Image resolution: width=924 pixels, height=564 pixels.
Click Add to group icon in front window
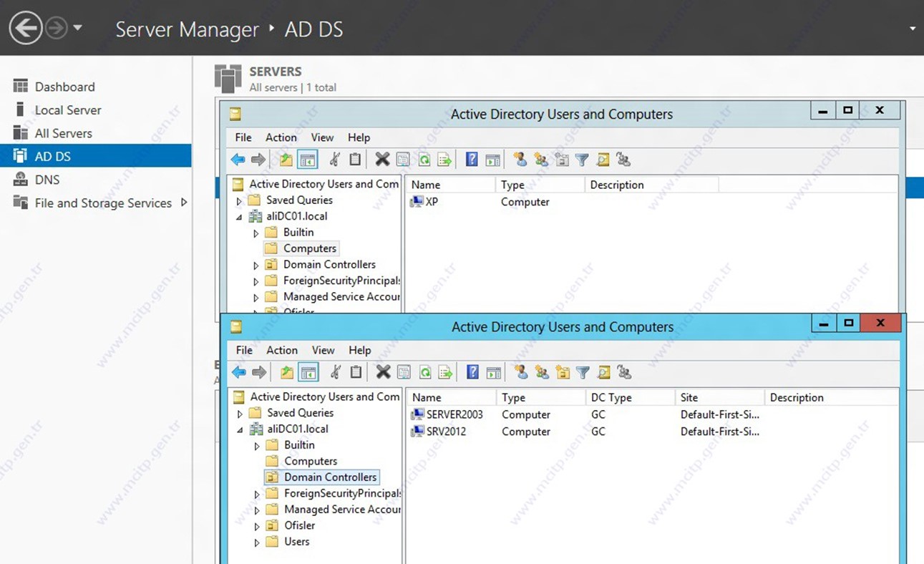[x=624, y=372]
